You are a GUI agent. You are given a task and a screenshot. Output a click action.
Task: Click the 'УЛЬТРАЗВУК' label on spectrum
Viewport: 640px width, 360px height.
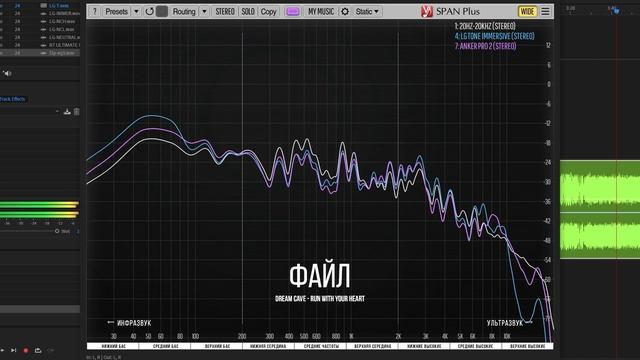pos(504,323)
